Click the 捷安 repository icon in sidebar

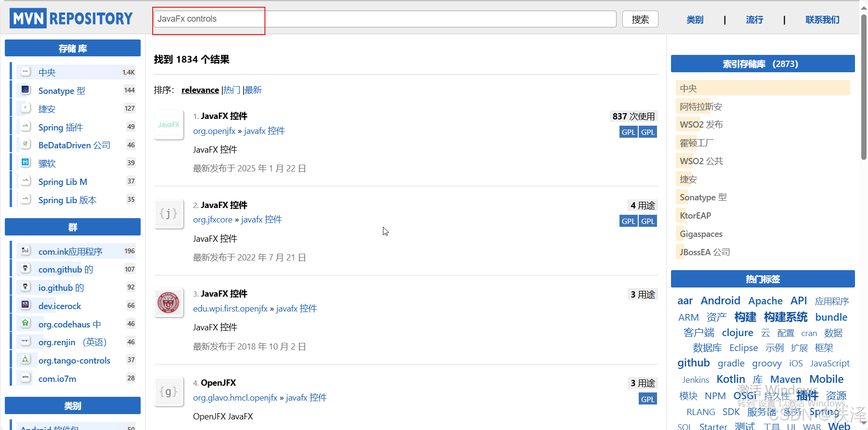[26, 108]
